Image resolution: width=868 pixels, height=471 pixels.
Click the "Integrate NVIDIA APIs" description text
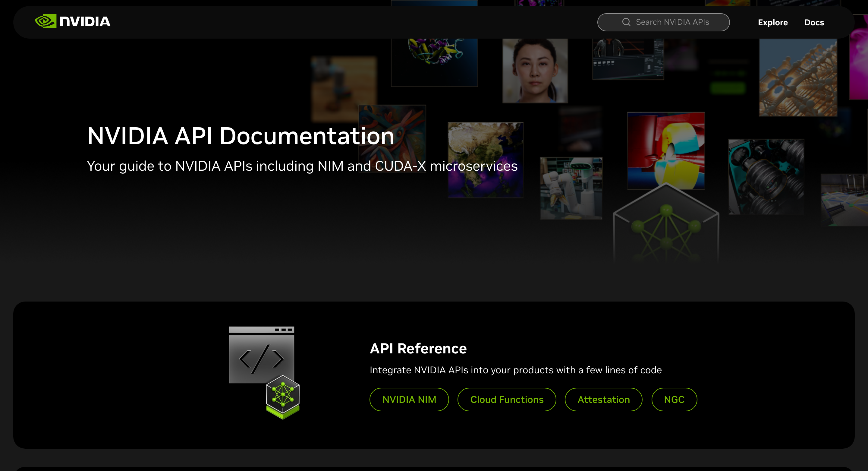pos(516,370)
